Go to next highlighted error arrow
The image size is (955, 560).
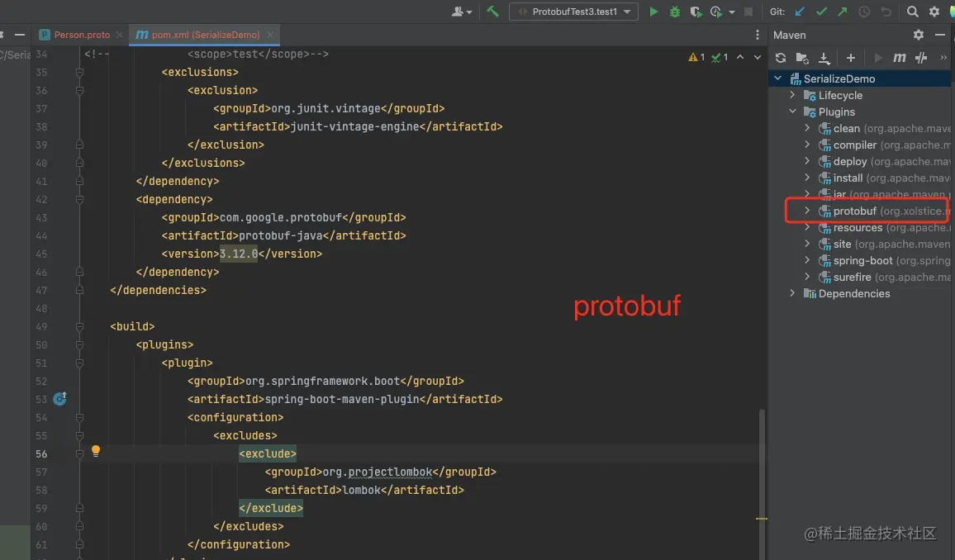point(757,57)
